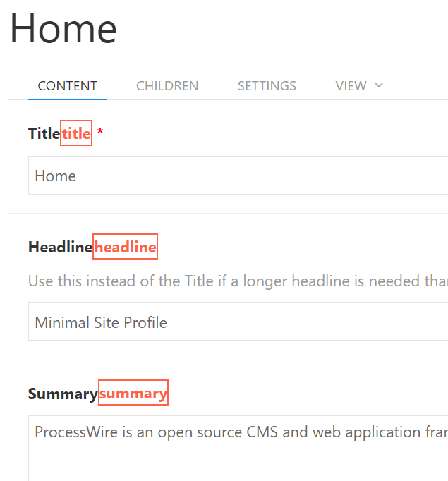Expand the View dropdown chevron
Viewport: 448px width, 481px height.
[x=379, y=85]
